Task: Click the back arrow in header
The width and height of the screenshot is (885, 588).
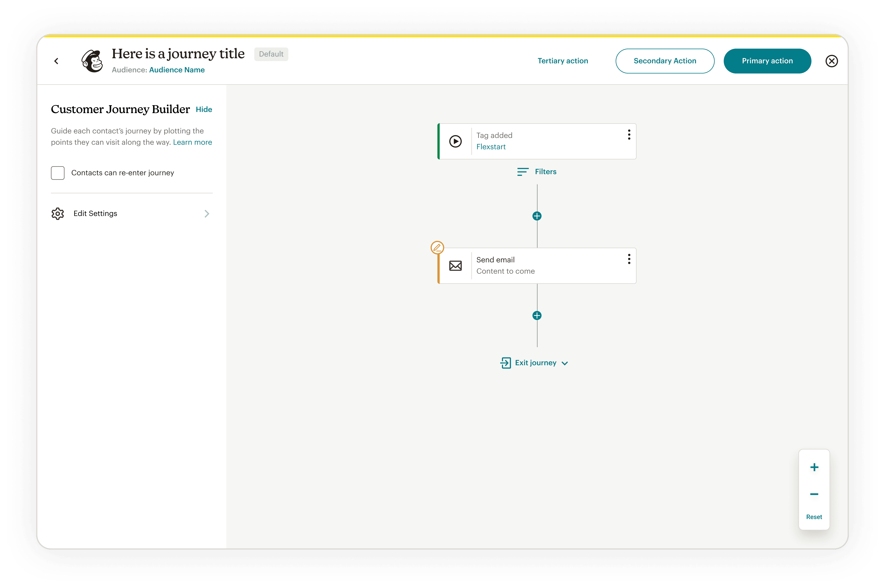Action: (56, 61)
